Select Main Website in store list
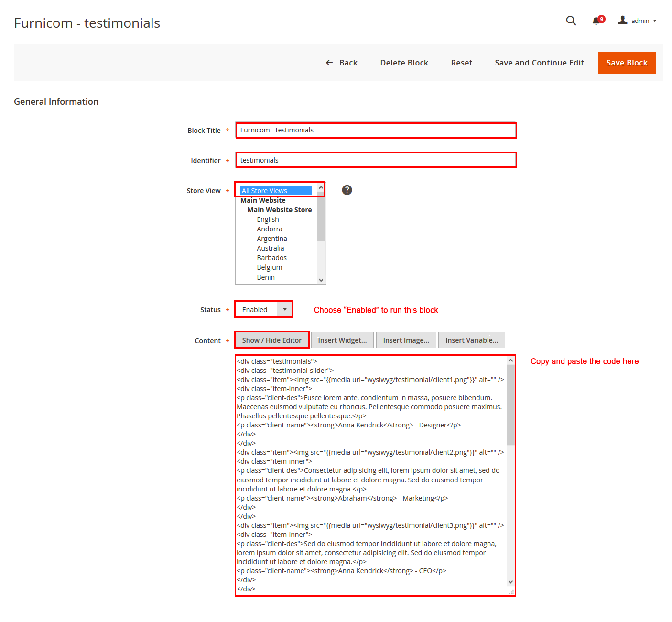The width and height of the screenshot is (672, 622). [x=263, y=200]
